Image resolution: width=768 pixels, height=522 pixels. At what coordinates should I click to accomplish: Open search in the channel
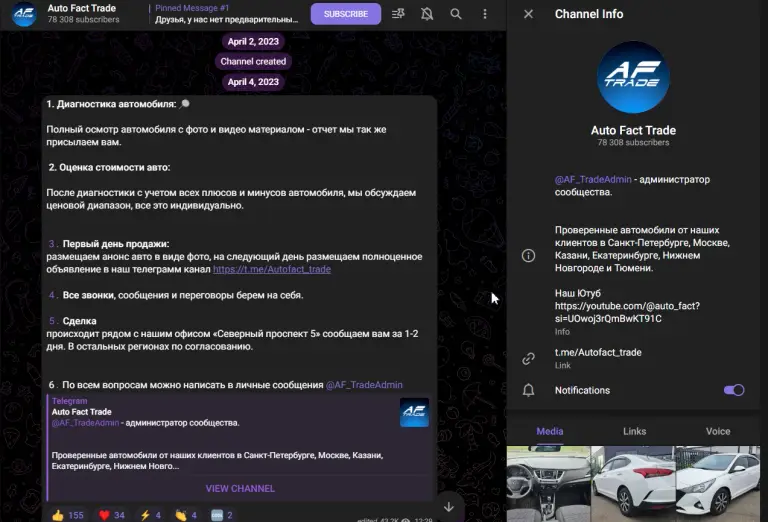point(456,14)
